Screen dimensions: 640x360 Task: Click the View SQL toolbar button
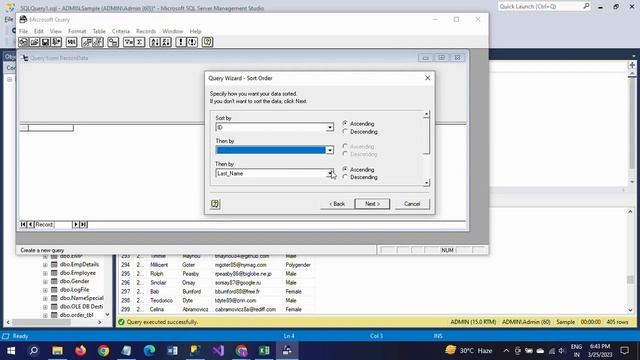pos(71,42)
